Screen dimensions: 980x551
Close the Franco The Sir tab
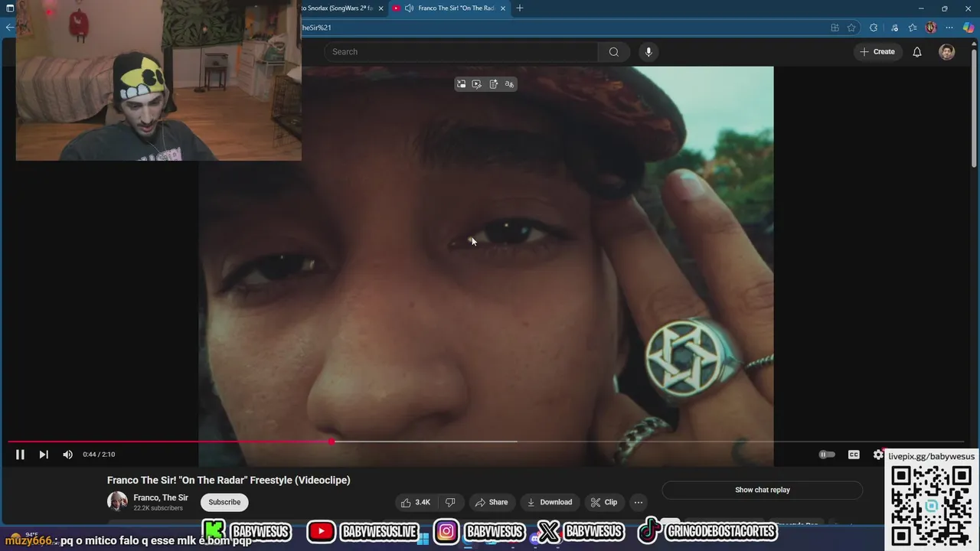[503, 8]
